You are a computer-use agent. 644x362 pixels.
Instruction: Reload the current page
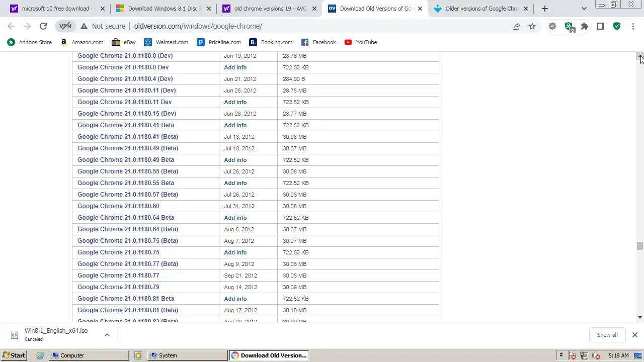click(43, 26)
